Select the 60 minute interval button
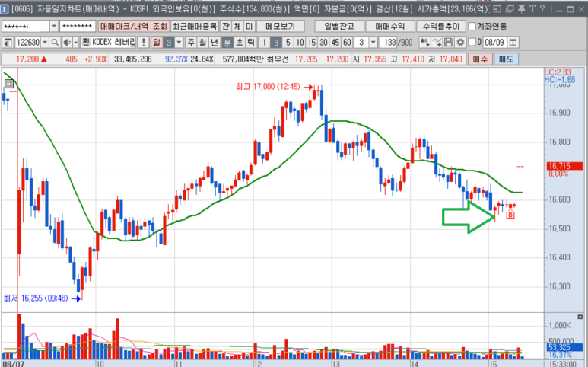 [348, 43]
